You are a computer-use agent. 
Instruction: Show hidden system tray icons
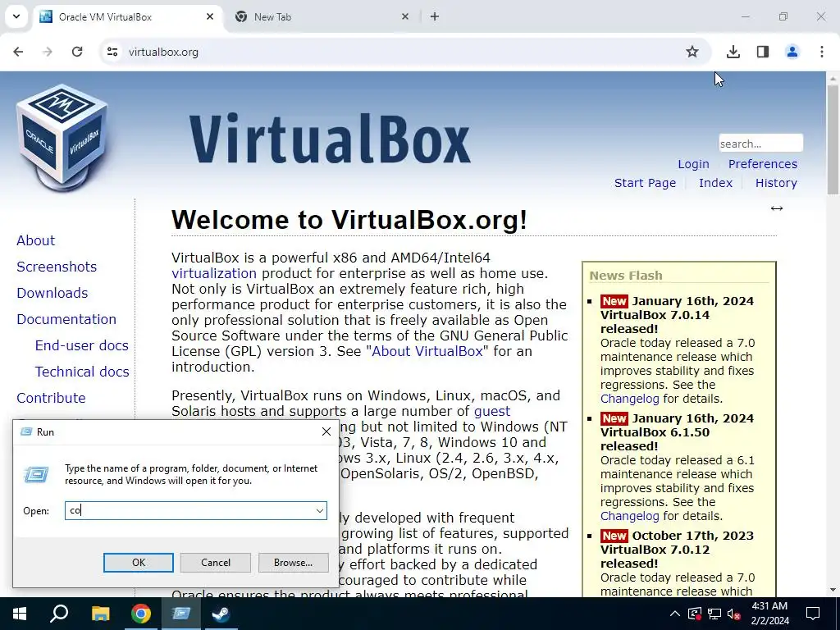point(675,614)
